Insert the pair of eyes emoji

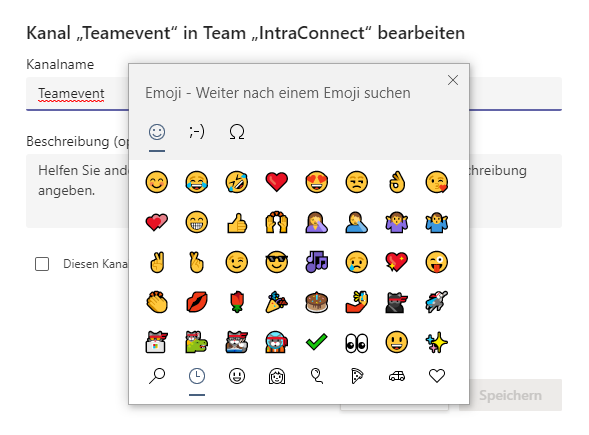point(356,343)
